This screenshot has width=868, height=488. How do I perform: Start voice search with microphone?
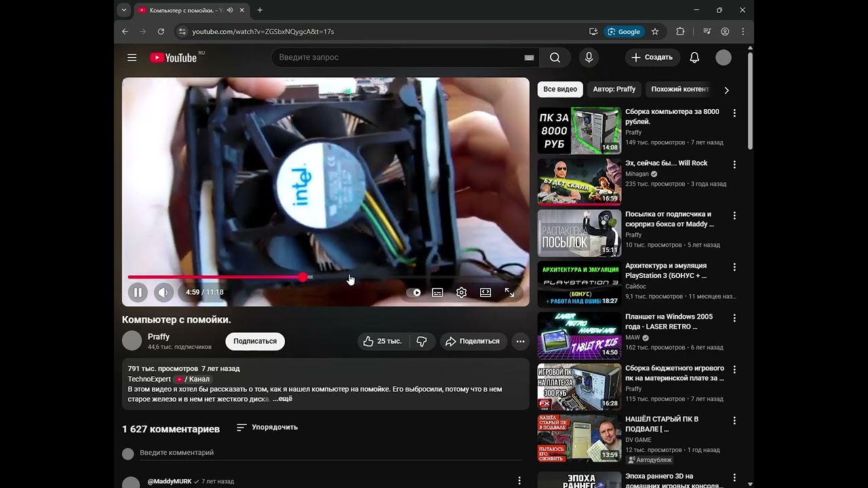click(x=589, y=58)
